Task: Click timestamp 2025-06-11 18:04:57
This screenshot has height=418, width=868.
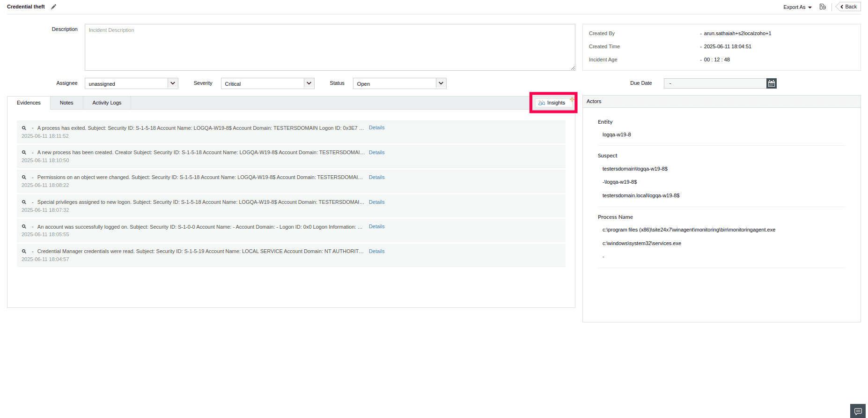Action: point(45,259)
